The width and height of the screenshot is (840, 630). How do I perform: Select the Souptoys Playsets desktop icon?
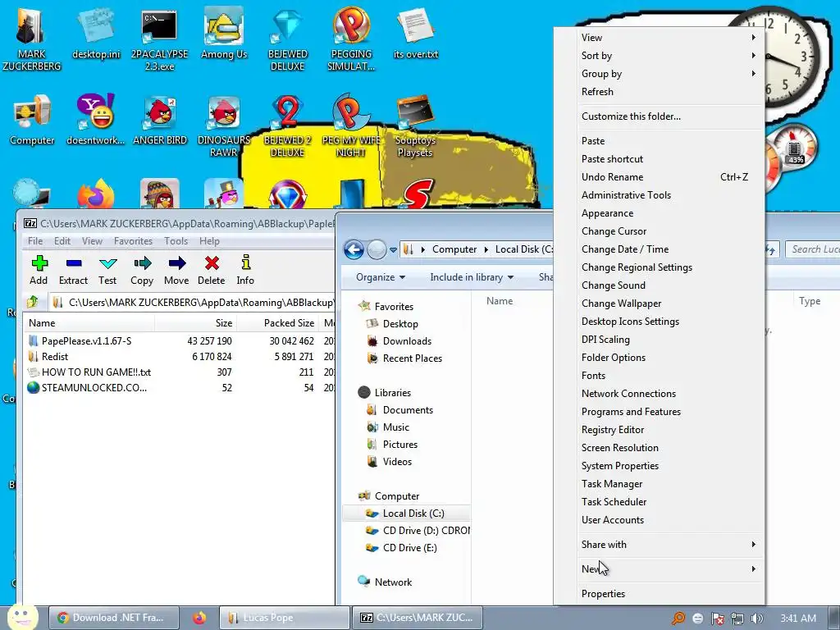(x=415, y=126)
